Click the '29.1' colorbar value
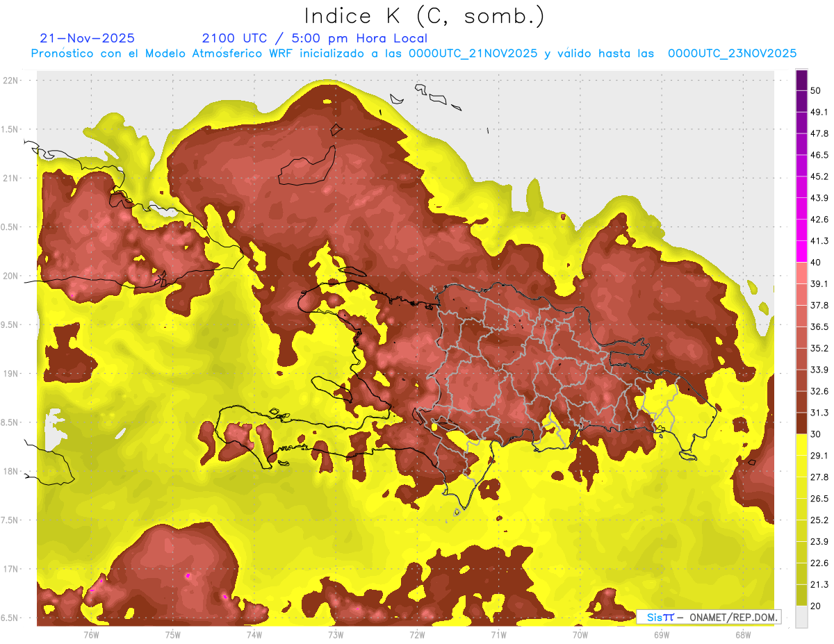 (819, 455)
